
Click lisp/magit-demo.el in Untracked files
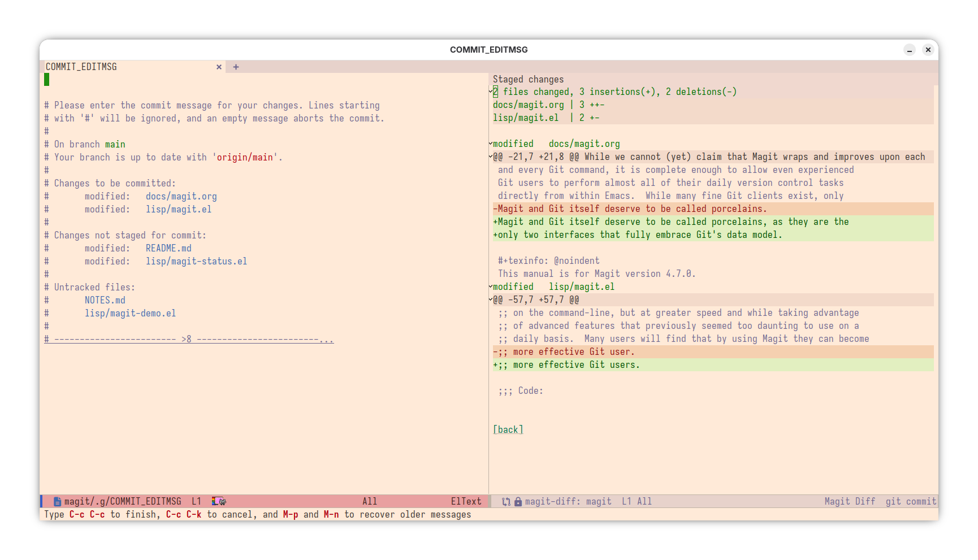pyautogui.click(x=131, y=313)
